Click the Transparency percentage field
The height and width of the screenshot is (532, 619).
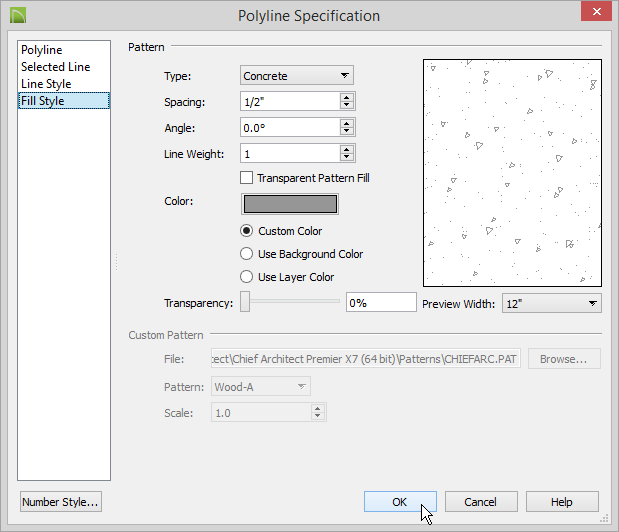pyautogui.click(x=381, y=302)
